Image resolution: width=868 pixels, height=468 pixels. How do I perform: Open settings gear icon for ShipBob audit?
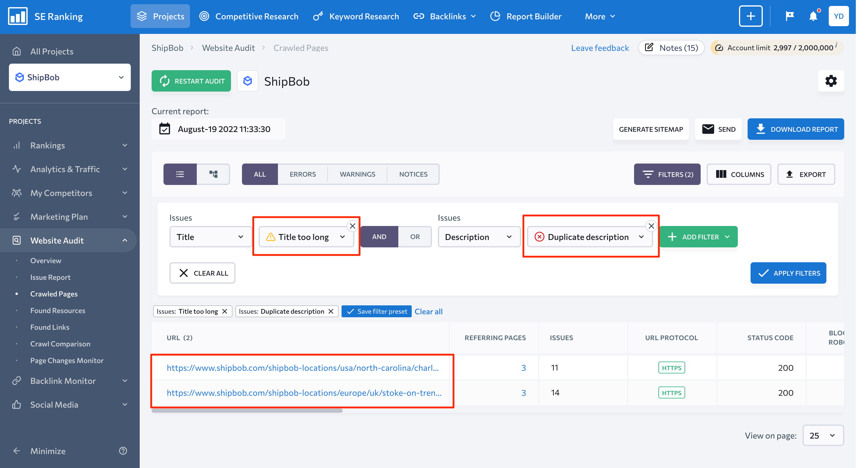pos(831,81)
